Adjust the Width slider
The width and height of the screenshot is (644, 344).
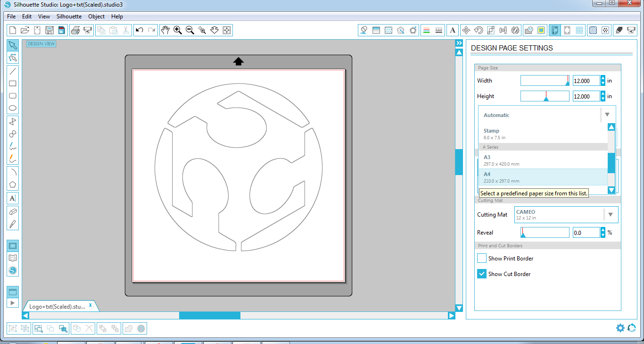coord(545,81)
